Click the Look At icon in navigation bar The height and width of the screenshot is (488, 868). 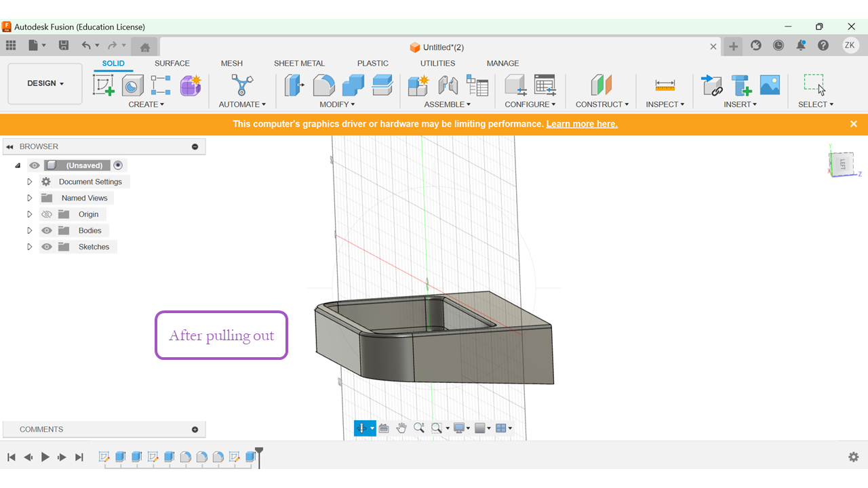coord(384,428)
